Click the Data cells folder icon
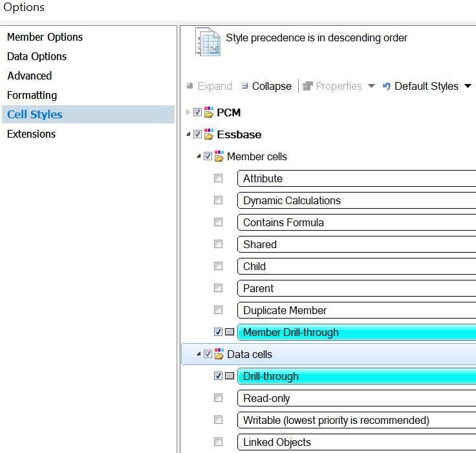The width and height of the screenshot is (476, 453). 219,354
